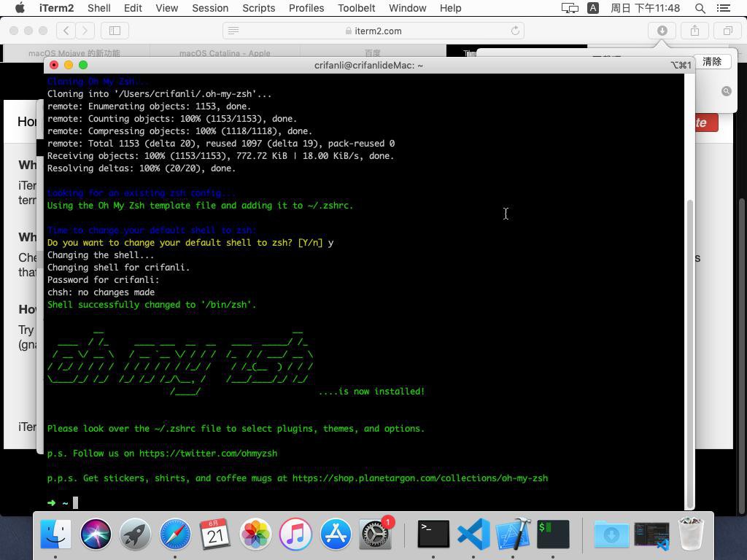This screenshot has width=747, height=560.
Task: Open the Downloads folder stack in Dock
Action: pos(611,534)
